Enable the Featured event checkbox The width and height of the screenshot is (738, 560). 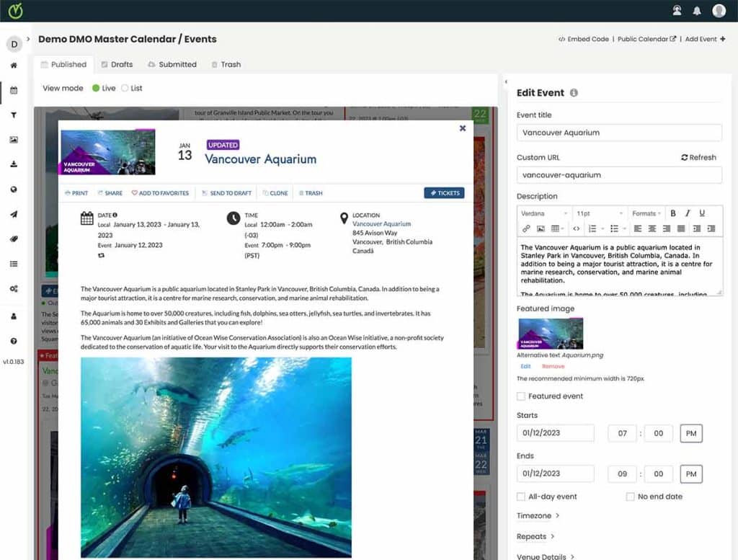coord(521,395)
